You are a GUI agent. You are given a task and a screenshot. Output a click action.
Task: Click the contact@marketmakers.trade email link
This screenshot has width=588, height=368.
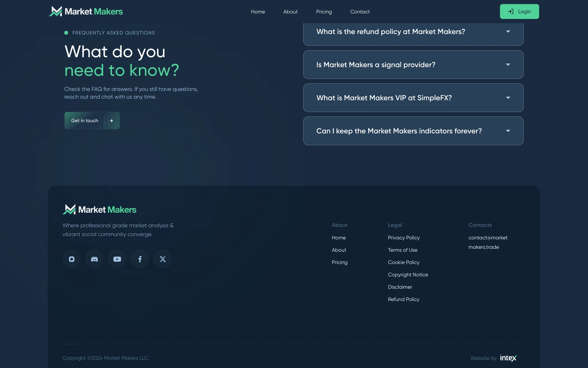coord(488,243)
